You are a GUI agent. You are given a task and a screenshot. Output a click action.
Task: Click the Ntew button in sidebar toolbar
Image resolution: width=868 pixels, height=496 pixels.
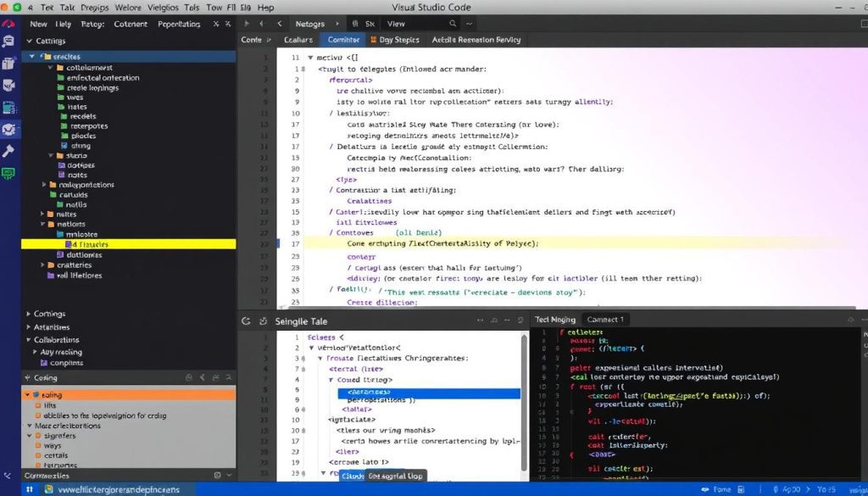tap(38, 24)
